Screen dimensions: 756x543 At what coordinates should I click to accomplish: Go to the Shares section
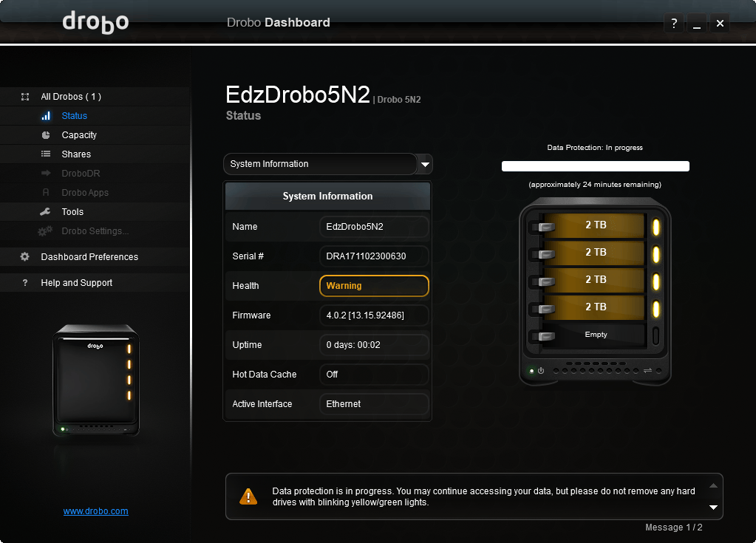pyautogui.click(x=76, y=154)
